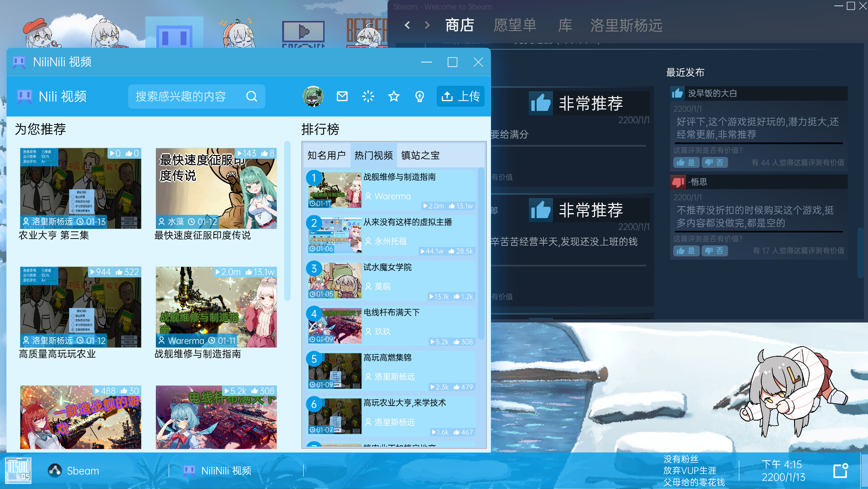Open 愿望单 in Sbeam
The width and height of the screenshot is (868, 489).
(516, 26)
